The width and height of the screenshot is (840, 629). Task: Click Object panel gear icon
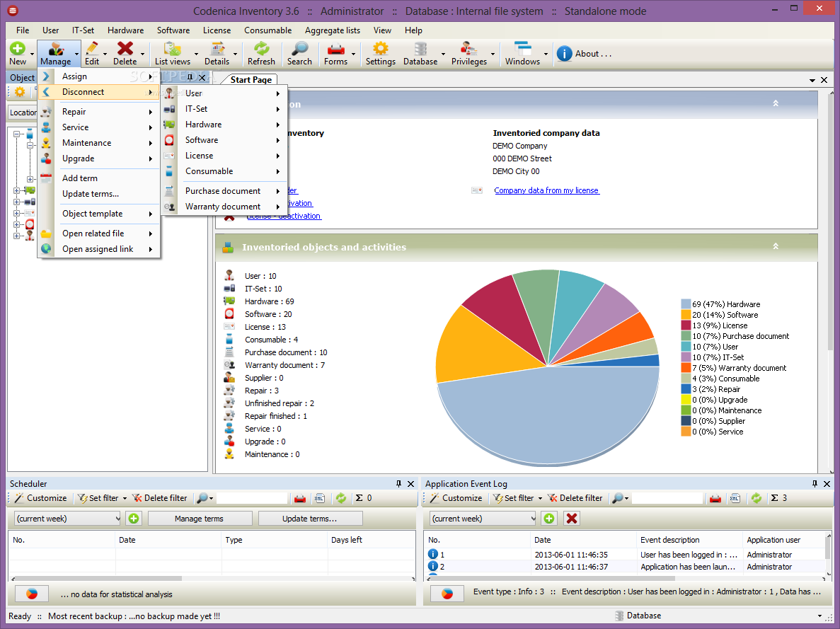click(20, 92)
